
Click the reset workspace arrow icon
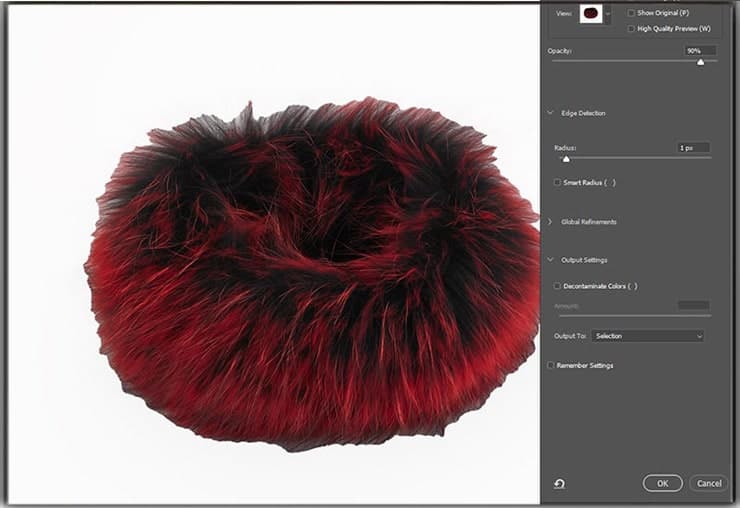559,484
